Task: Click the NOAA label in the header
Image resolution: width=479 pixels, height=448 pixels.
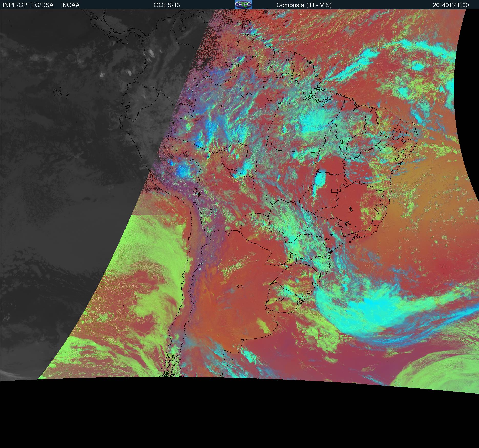Action: (x=71, y=5)
